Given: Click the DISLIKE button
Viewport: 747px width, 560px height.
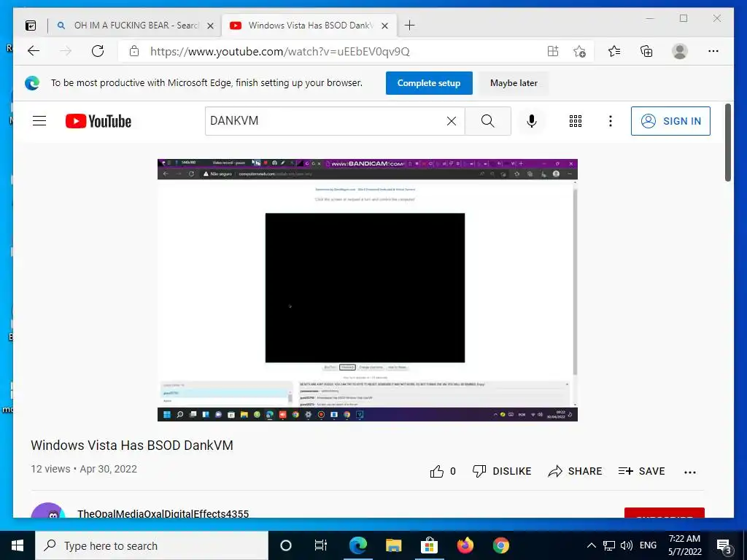Looking at the screenshot, I should [x=502, y=471].
